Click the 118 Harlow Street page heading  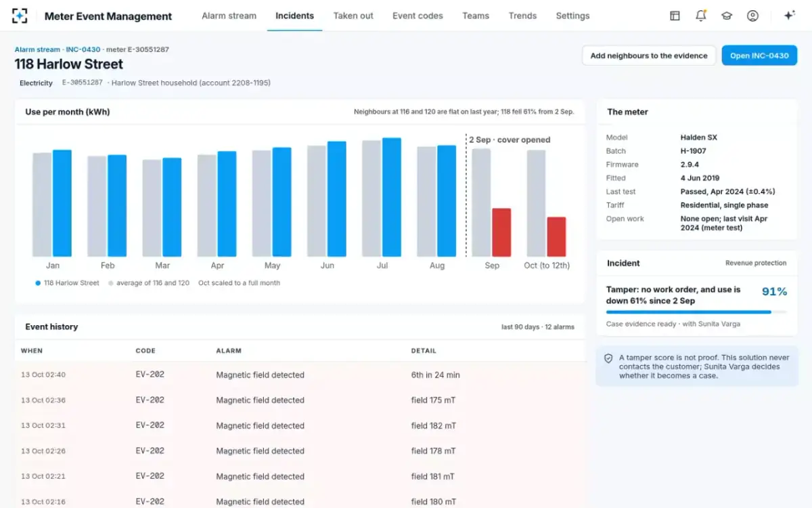coord(69,64)
